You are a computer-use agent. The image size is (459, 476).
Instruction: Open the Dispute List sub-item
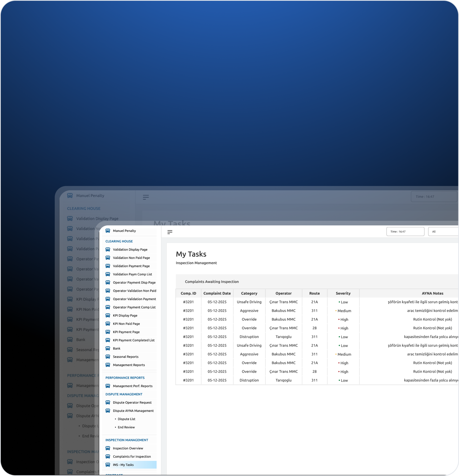tap(126, 419)
